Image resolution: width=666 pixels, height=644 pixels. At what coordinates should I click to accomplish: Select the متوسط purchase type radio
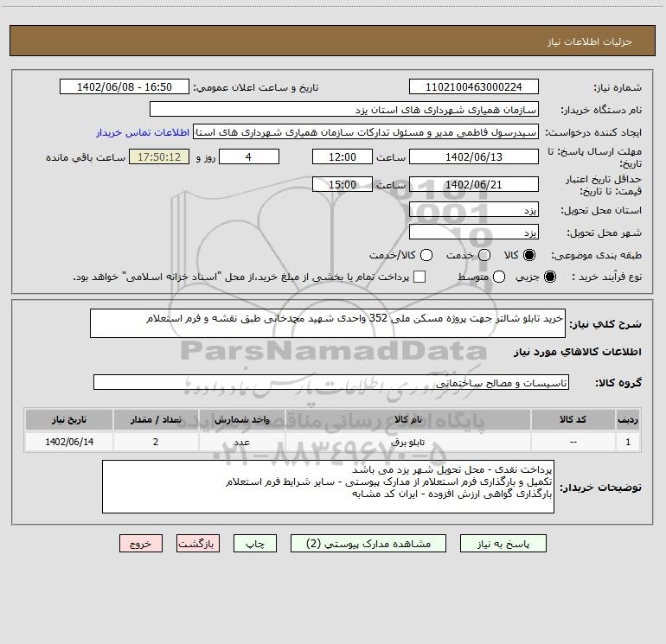pos(499,277)
